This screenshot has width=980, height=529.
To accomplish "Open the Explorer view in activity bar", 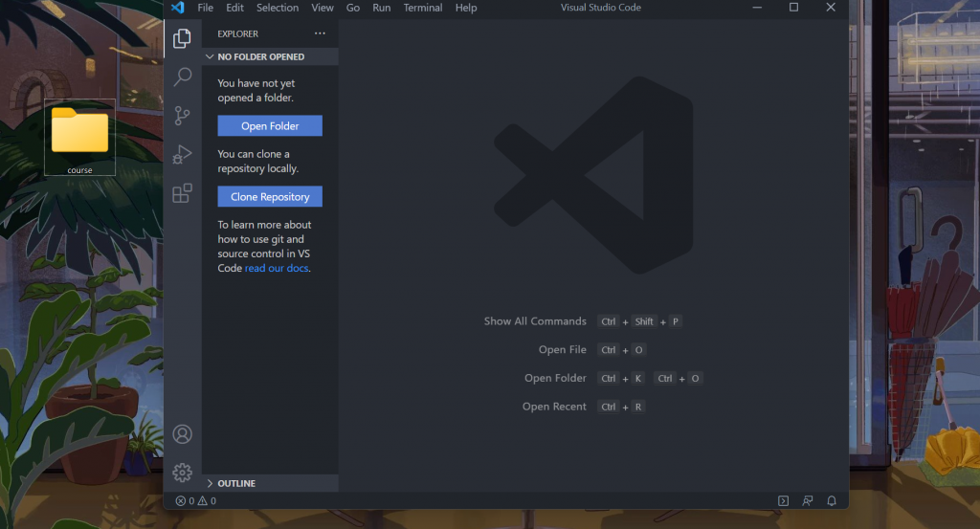I will tap(182, 38).
